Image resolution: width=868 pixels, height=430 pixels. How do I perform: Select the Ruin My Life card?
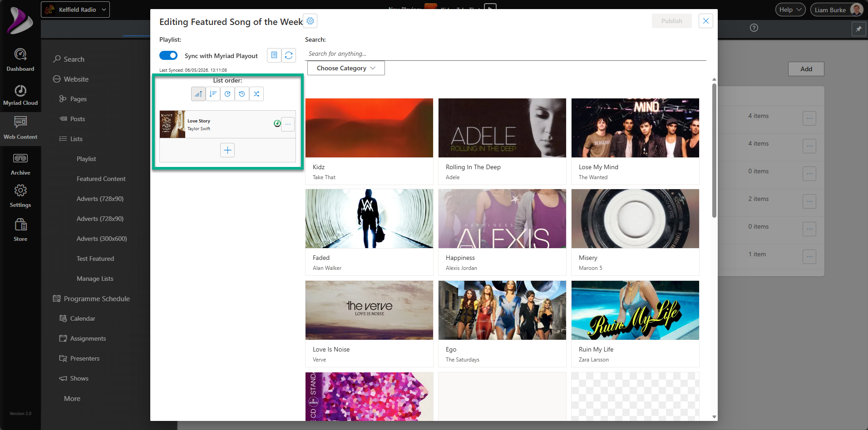635,324
